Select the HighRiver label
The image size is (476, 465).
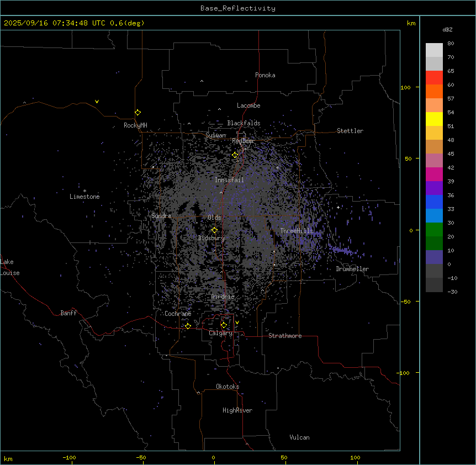click(237, 410)
